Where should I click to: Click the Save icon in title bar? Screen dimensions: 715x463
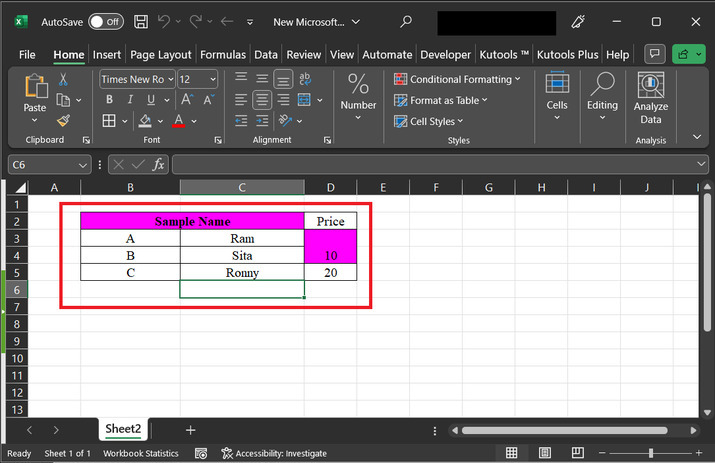click(x=140, y=21)
